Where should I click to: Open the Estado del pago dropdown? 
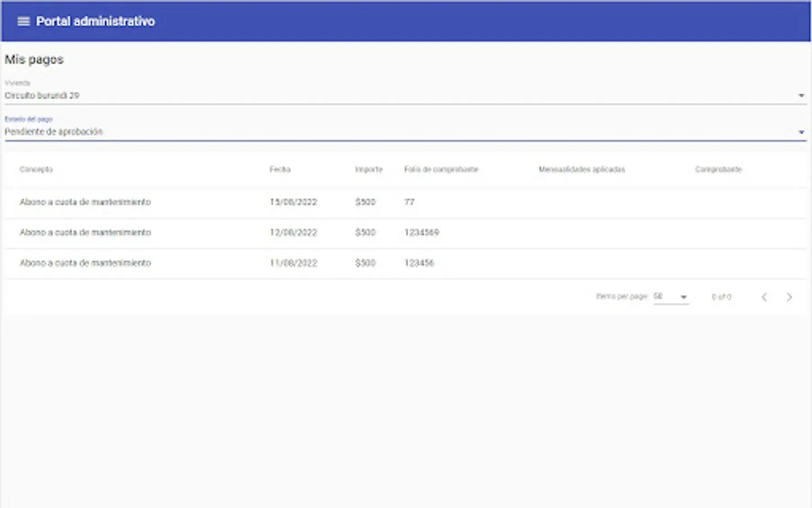(x=405, y=132)
